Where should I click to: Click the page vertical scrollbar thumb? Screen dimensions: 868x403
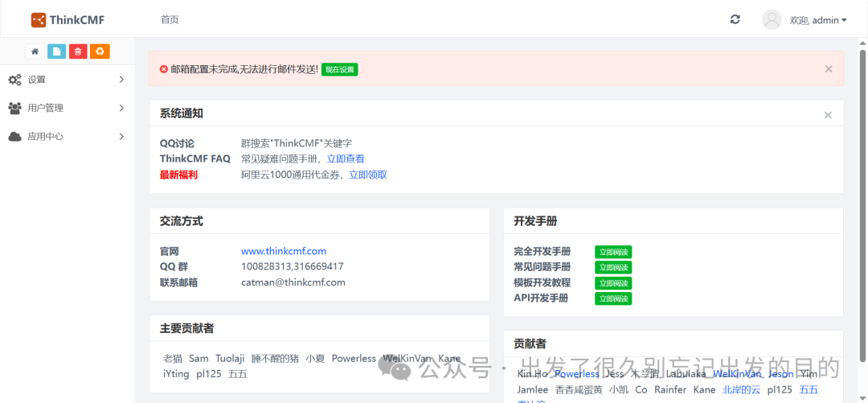click(862, 205)
